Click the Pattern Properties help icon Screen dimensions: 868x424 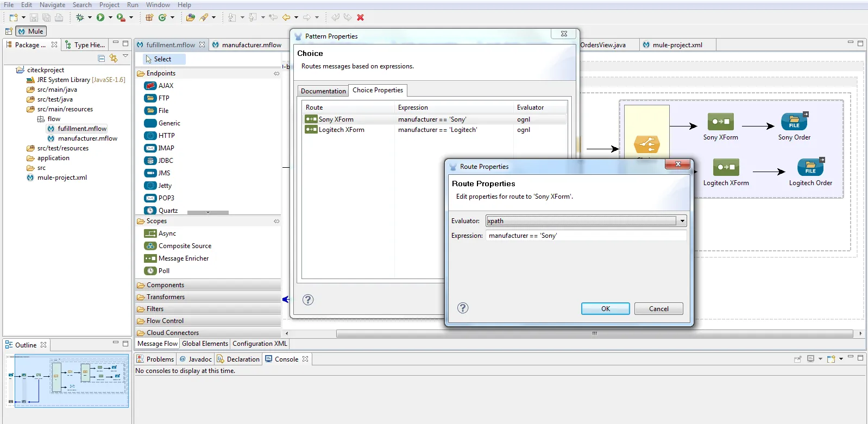tap(308, 300)
